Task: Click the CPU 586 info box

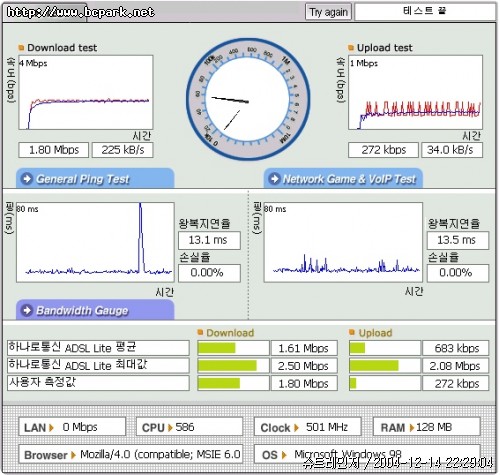Action: [189, 427]
